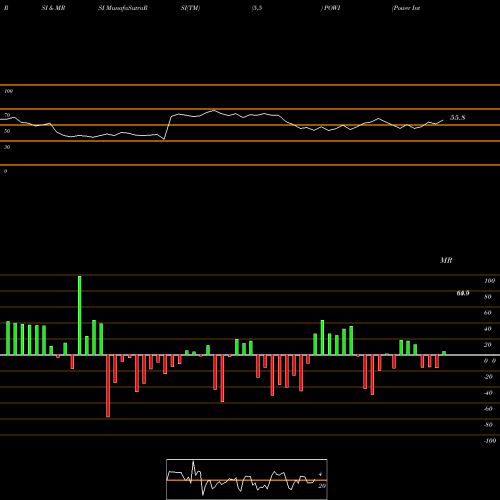
Task: Click the 'SI MunafaSutraR' header label
Action: (123, 8)
